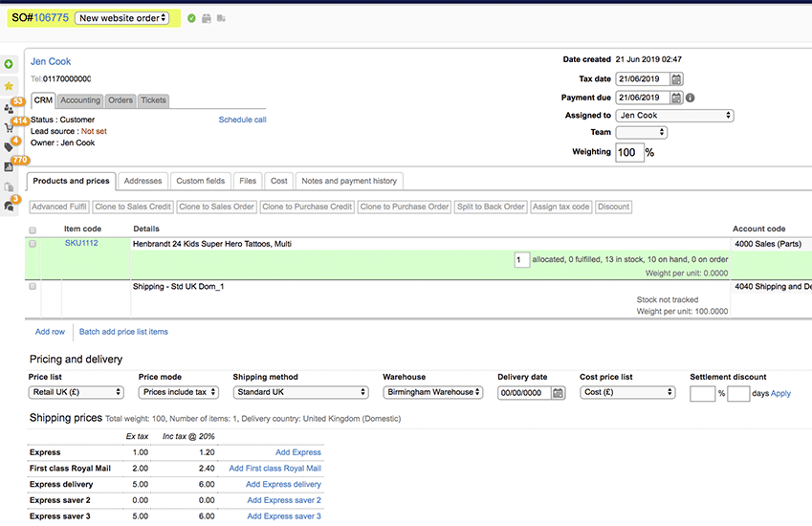Screen dimensions: 812x526
Task: Click the delivery truck icon beside order status
Action: pyautogui.click(x=221, y=18)
